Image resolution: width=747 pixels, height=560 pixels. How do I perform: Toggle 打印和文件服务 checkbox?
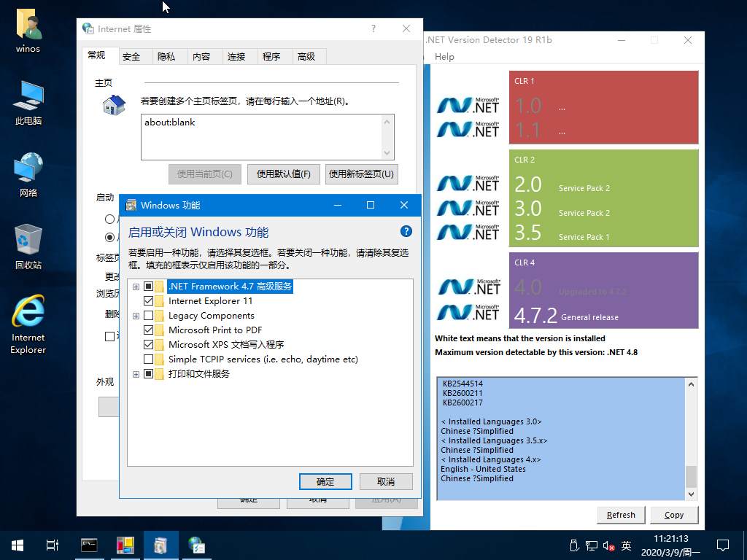coord(148,374)
